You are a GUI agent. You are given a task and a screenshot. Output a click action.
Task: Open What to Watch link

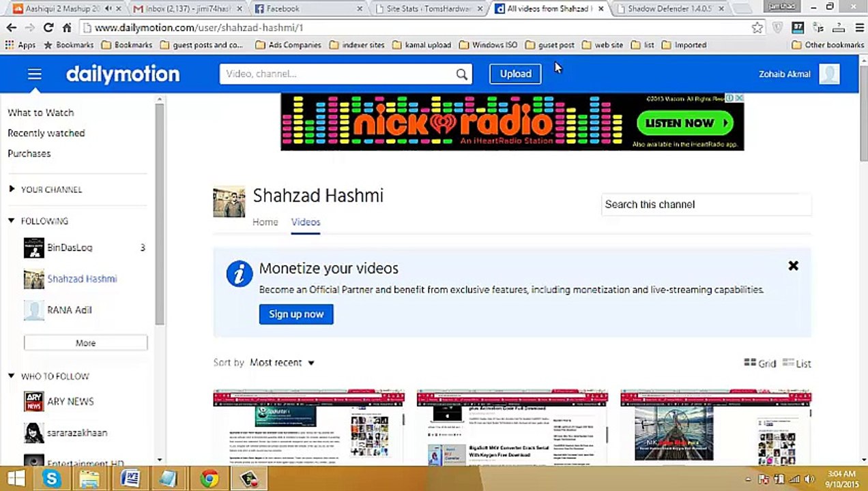pos(41,113)
